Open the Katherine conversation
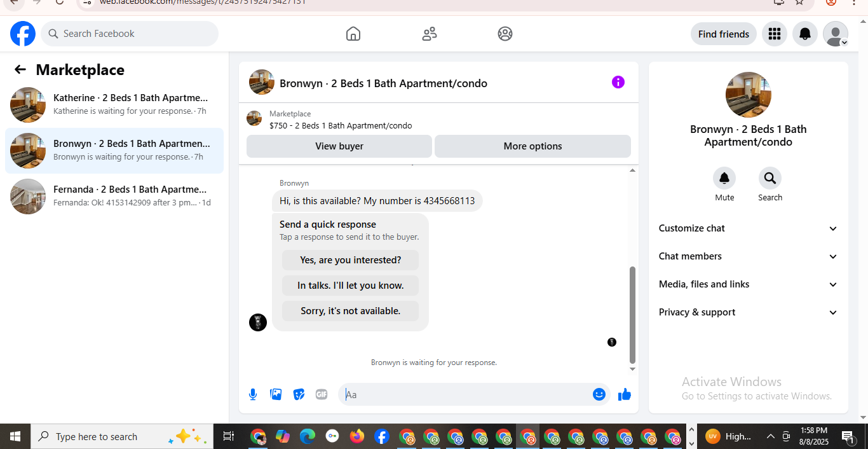868x449 pixels. click(x=114, y=105)
